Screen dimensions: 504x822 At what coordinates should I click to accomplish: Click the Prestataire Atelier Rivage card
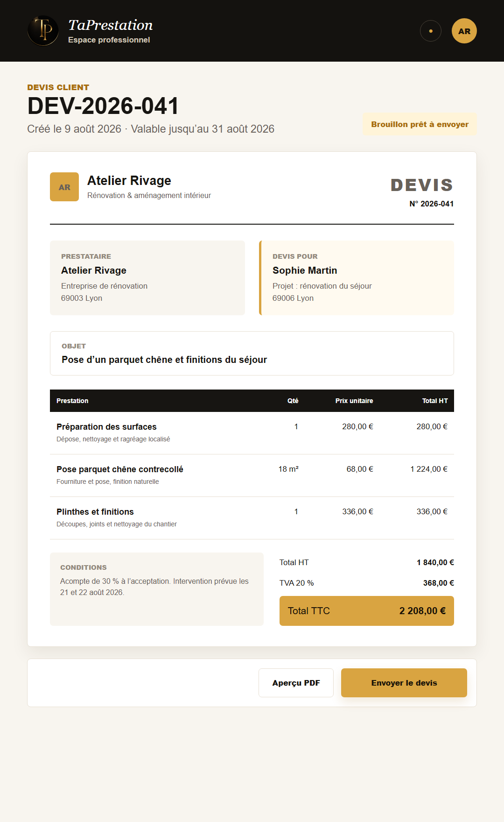pyautogui.click(x=147, y=278)
